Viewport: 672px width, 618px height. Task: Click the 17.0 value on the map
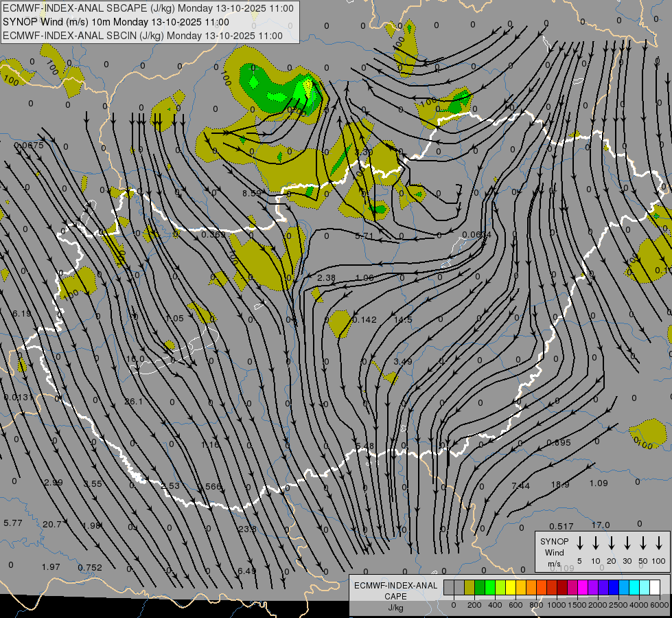pyautogui.click(x=601, y=525)
